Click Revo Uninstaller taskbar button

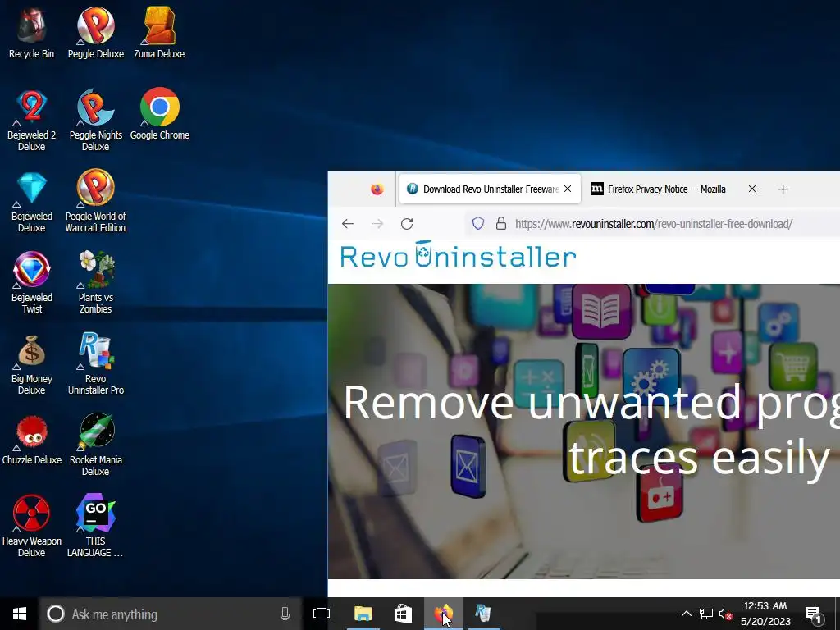(483, 614)
